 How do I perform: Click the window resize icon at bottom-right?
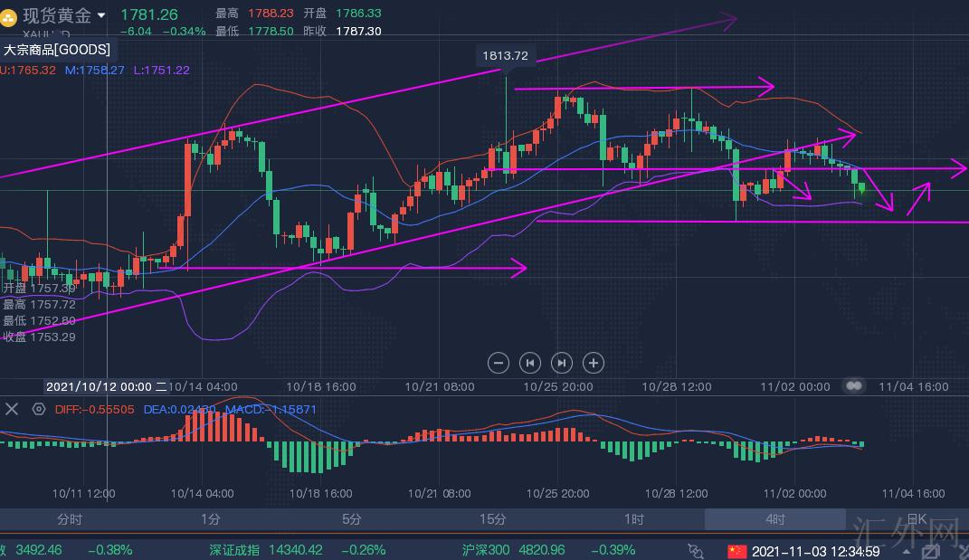(930, 550)
